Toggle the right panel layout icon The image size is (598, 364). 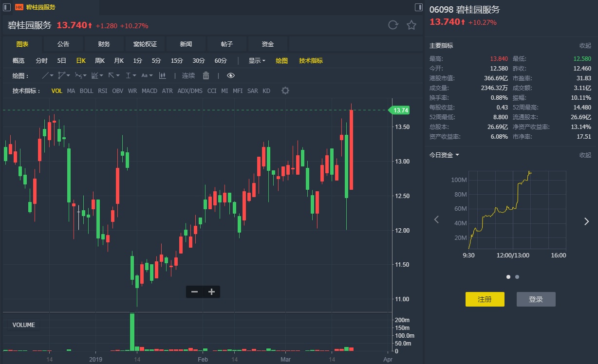click(418, 7)
